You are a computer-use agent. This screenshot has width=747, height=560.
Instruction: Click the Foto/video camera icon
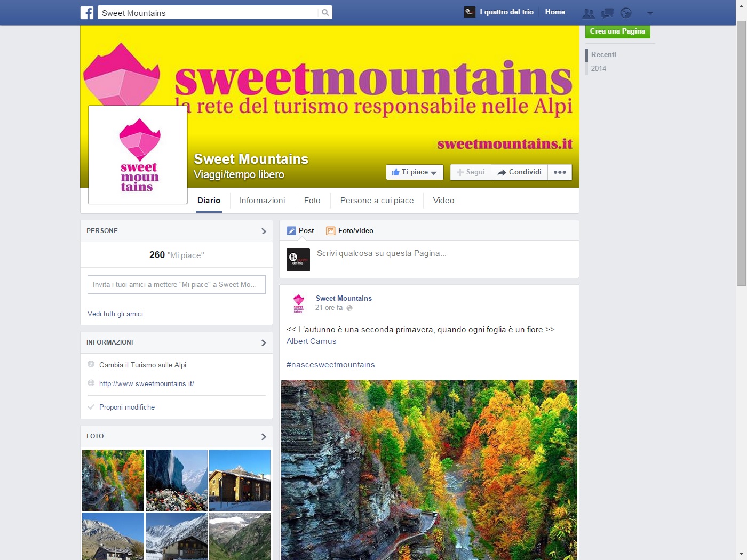click(331, 231)
